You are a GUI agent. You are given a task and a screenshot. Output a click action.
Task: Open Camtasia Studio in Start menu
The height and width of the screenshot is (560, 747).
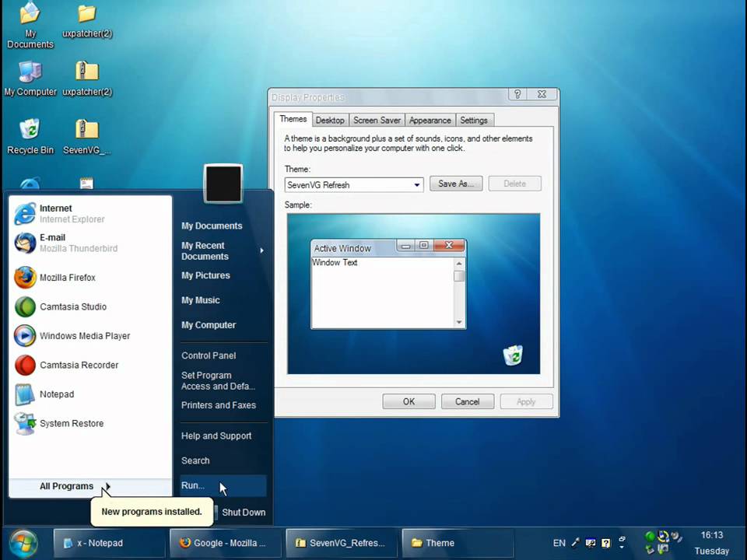click(90, 306)
